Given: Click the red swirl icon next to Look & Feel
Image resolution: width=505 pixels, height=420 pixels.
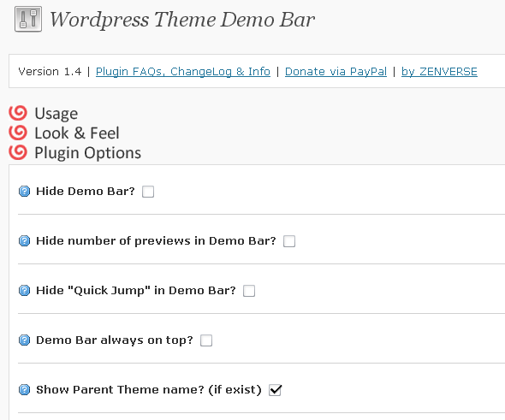Looking at the screenshot, I should click(18, 133).
